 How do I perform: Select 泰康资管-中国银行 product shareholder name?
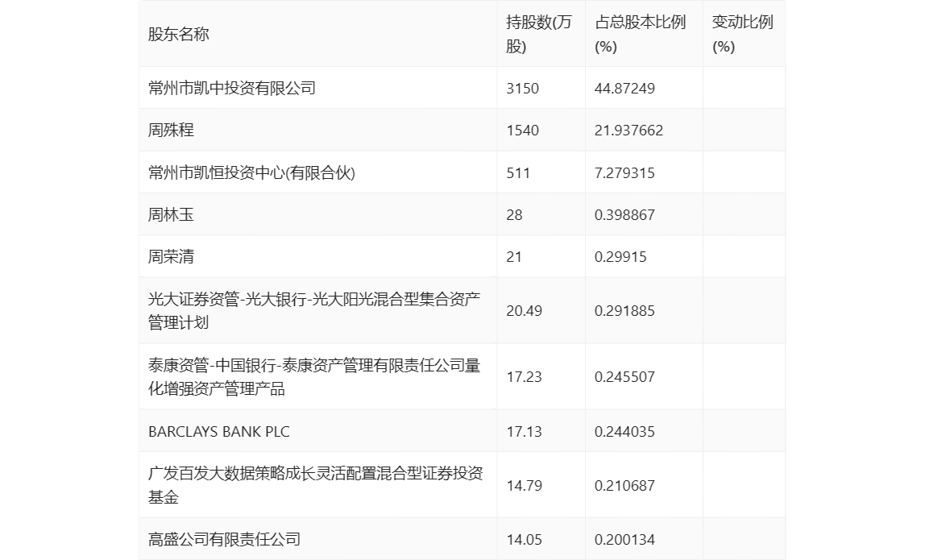(314, 376)
